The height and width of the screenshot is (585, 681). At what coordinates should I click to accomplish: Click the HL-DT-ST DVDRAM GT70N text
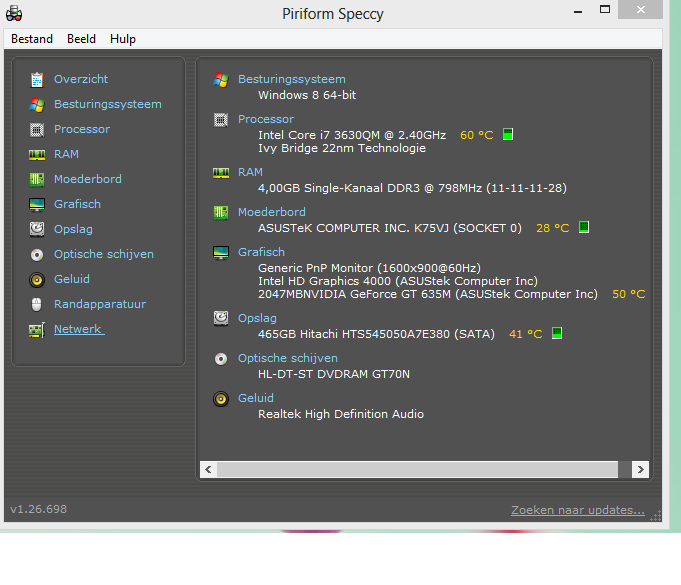coord(334,374)
